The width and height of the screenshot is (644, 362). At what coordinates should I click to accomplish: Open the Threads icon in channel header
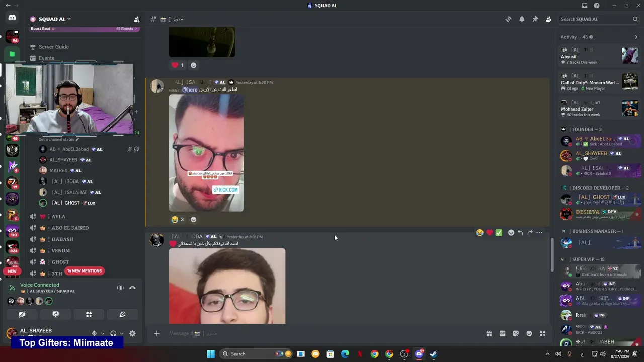tap(508, 19)
